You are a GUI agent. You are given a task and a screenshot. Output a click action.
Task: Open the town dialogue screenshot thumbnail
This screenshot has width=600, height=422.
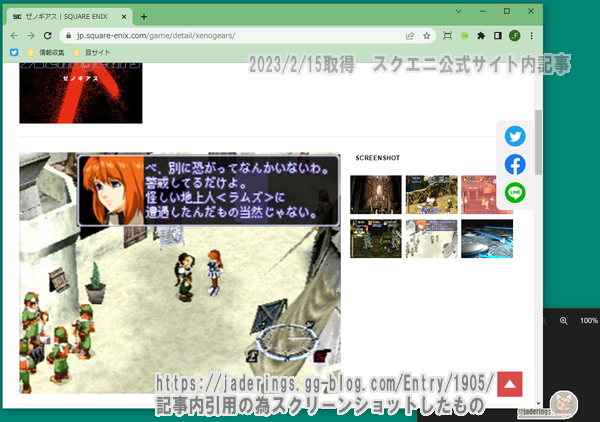click(x=431, y=239)
